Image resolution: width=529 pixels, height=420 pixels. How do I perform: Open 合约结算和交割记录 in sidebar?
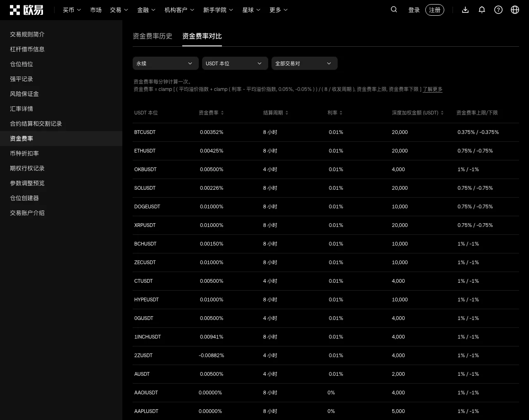pos(61,124)
